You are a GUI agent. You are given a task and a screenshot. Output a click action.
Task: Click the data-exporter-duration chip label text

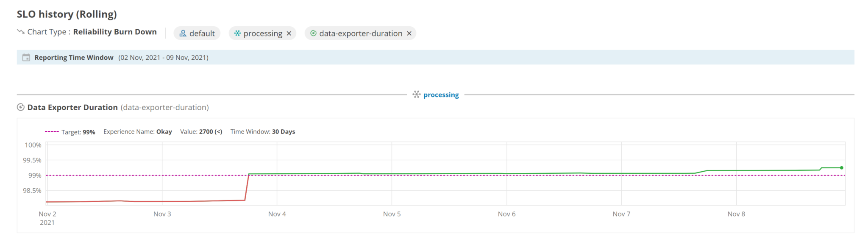click(x=361, y=33)
